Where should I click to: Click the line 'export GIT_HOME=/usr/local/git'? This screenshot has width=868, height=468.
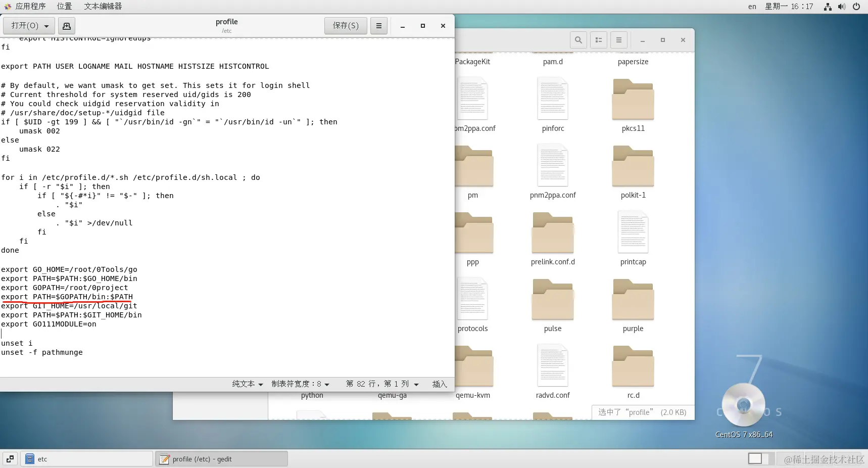coord(69,306)
